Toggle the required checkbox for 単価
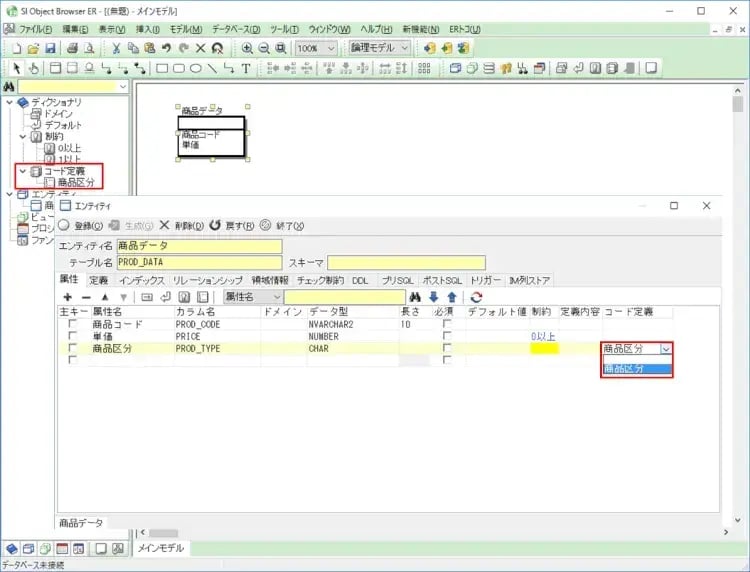 click(x=447, y=337)
